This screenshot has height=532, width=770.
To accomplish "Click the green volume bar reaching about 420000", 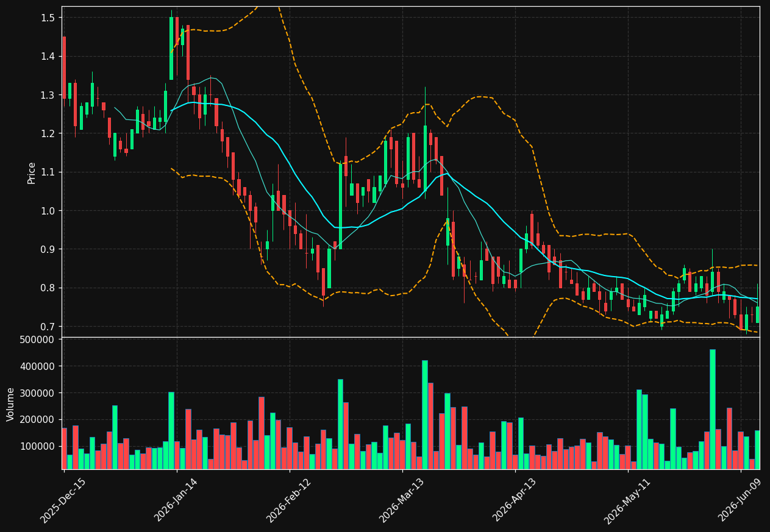I will [425, 414].
